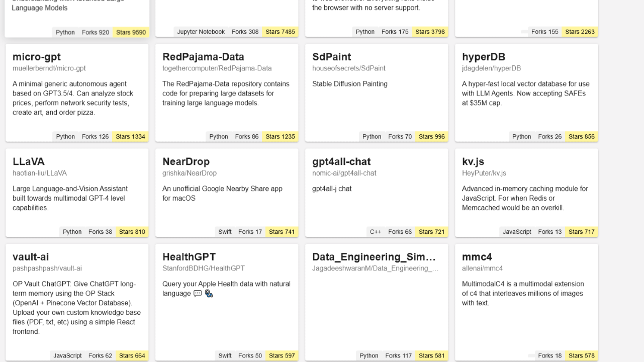Click Forks 13 badge on kv.js
The width and height of the screenshot is (644, 362).
tap(550, 232)
